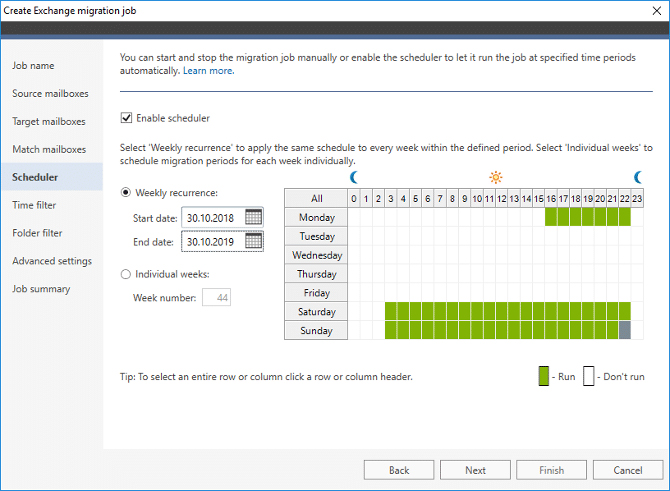This screenshot has height=491, width=670.
Task: Click the Next button
Action: (x=475, y=470)
